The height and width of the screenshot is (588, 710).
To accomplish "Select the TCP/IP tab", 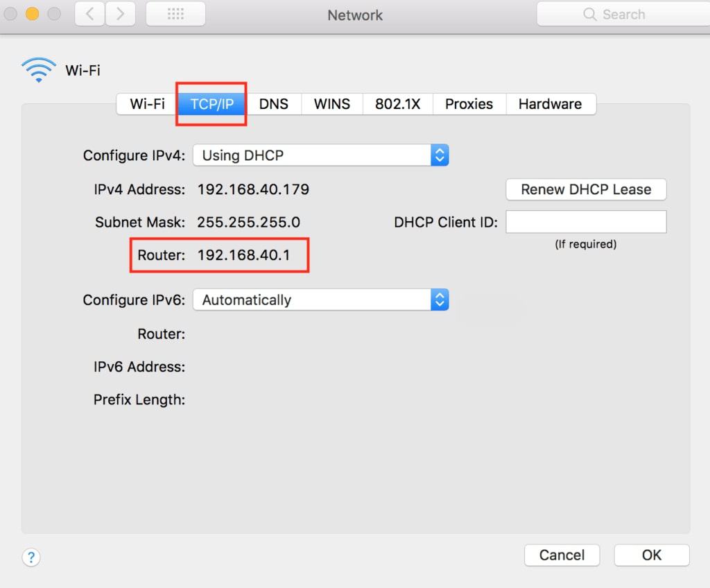I will 212,104.
